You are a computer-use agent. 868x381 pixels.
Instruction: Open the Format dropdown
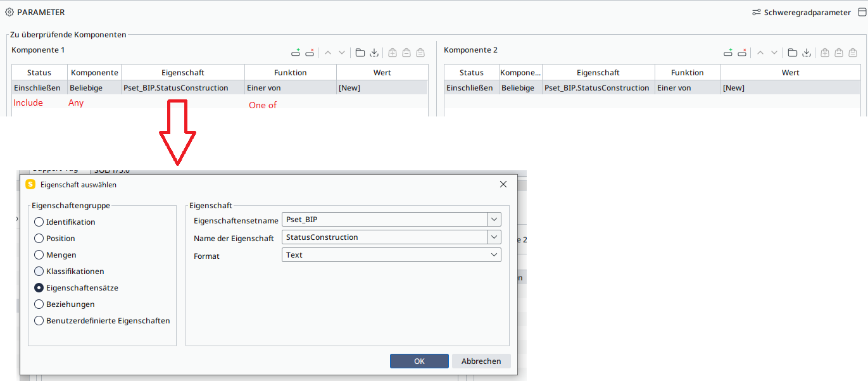click(x=391, y=255)
